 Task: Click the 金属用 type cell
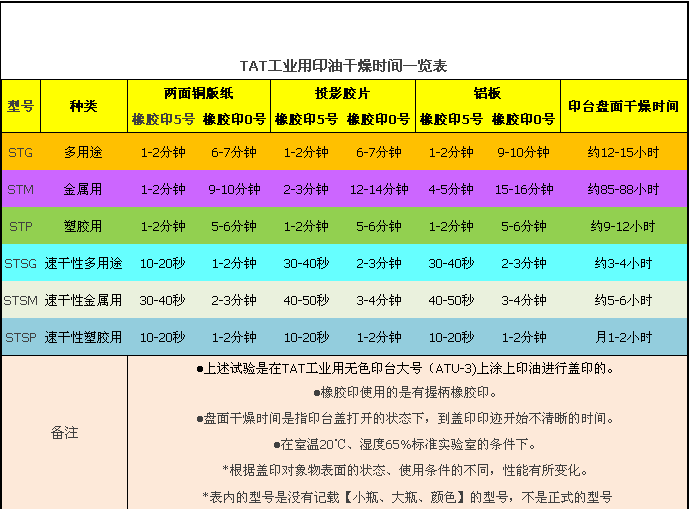(x=83, y=189)
